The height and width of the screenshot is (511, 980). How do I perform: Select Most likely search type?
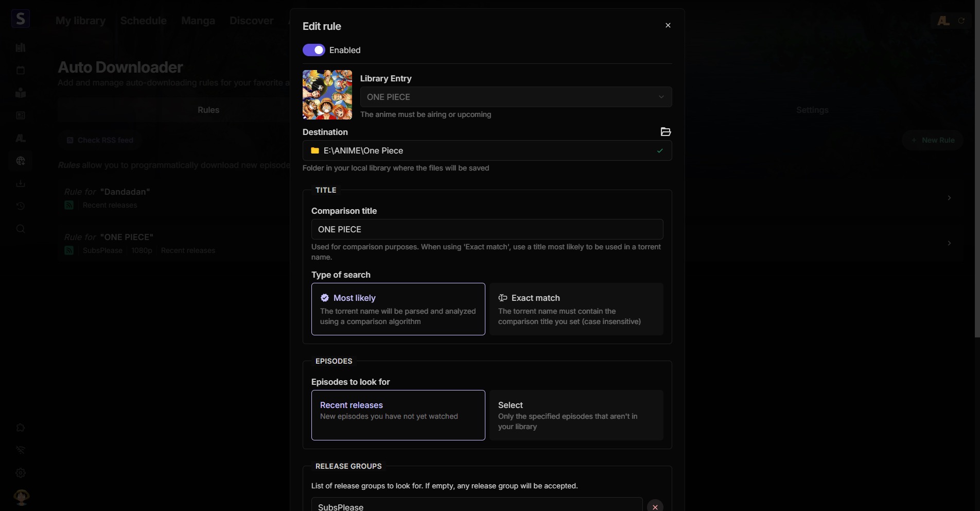[398, 309]
